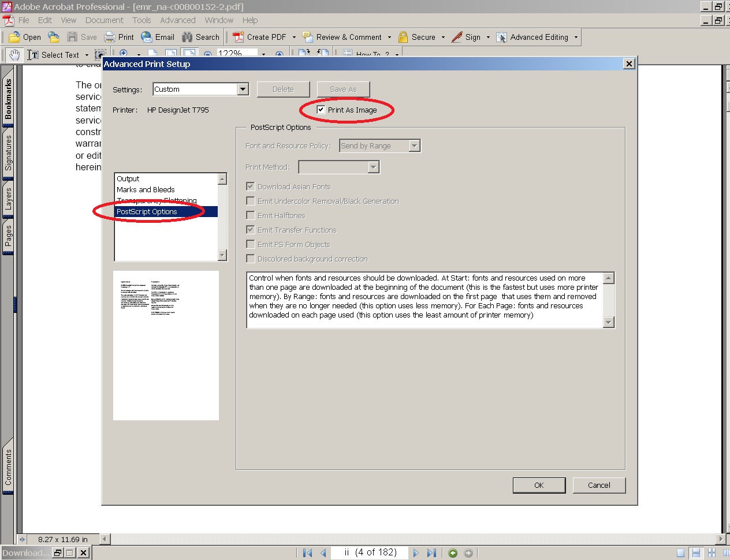Select Output in the options list
730x560 pixels.
[128, 179]
